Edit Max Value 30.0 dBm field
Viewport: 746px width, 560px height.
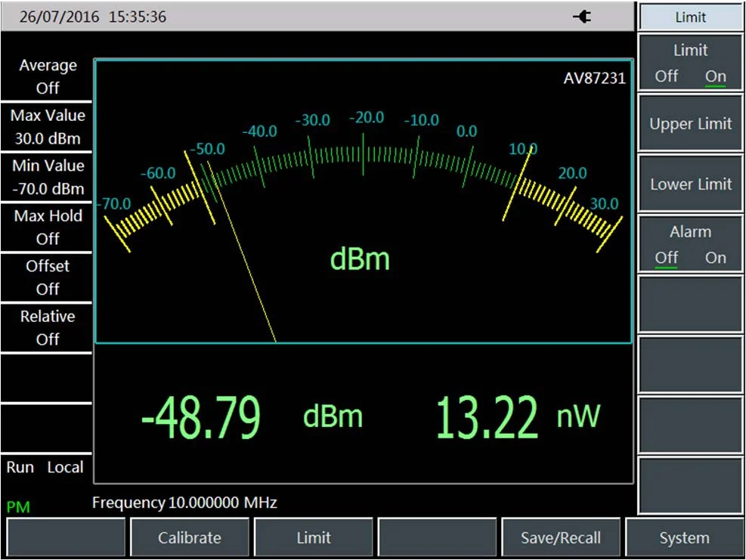pyautogui.click(x=47, y=127)
